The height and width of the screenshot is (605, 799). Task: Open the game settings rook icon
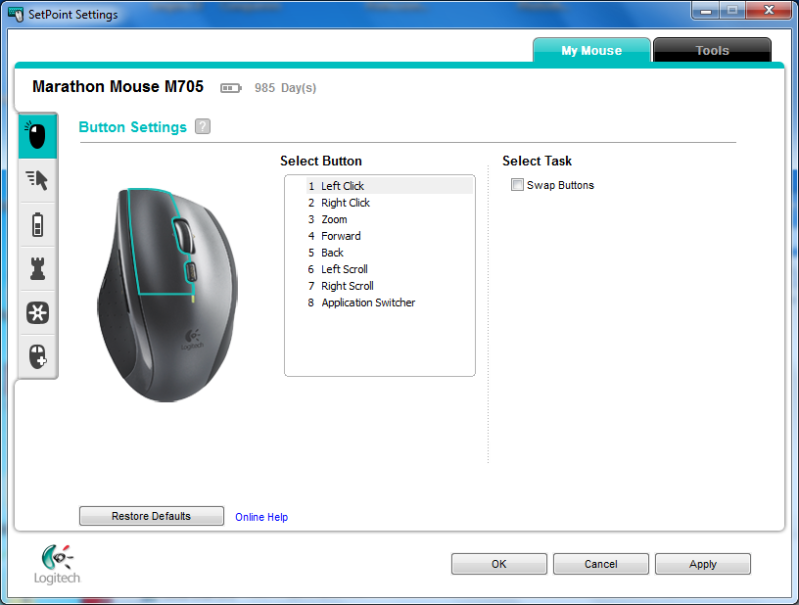pyautogui.click(x=37, y=269)
